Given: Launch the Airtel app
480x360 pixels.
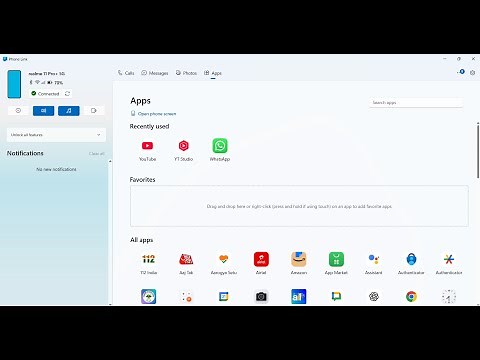Looking at the screenshot, I should (261, 259).
